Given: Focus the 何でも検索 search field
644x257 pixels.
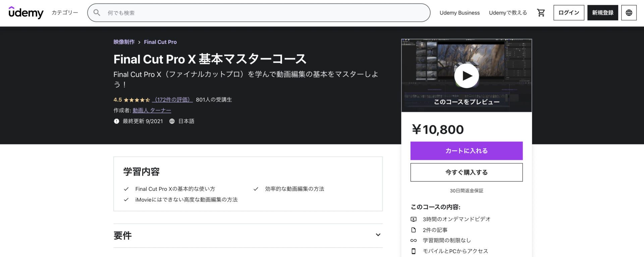Looking at the screenshot, I should pyautogui.click(x=262, y=13).
